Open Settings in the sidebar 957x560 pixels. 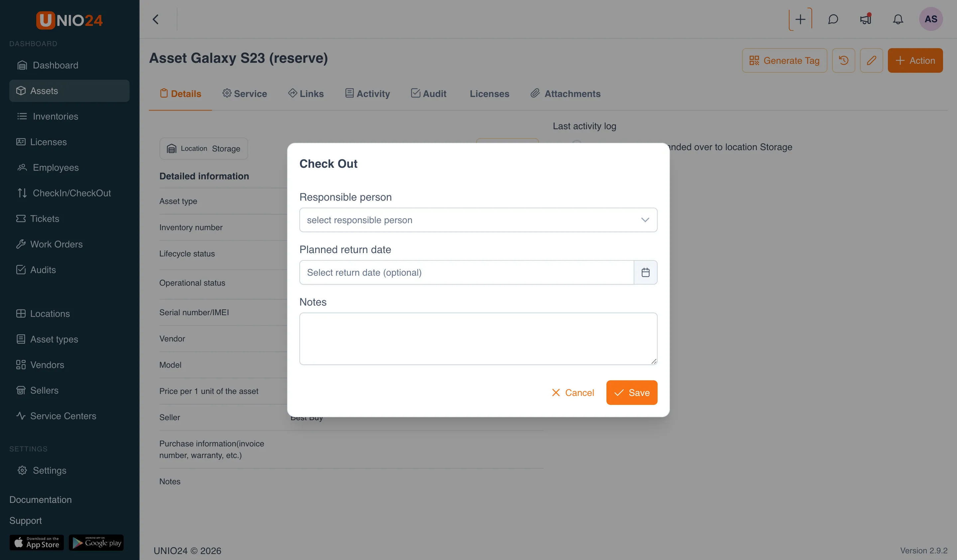pos(69,470)
